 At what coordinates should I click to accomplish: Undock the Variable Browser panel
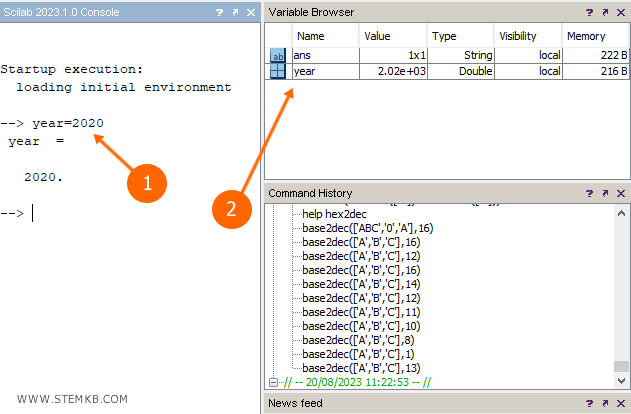pos(605,12)
